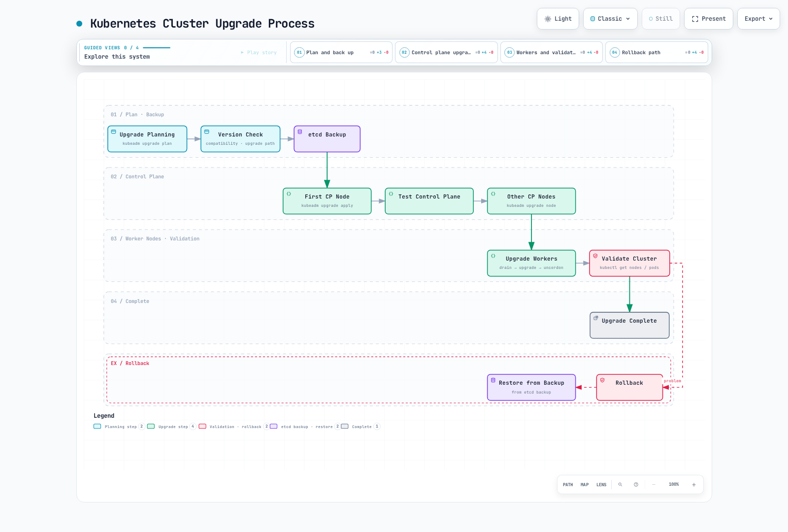Click the code icon on Other CP Nodes
Viewport: 788px width, 532px height.
coord(493,194)
